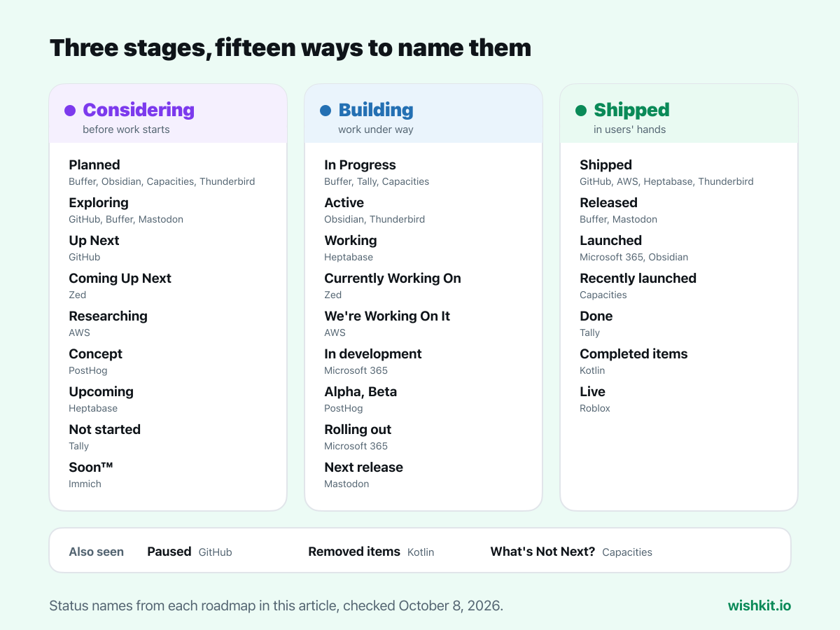Click the 'Next release' status name

pyautogui.click(x=363, y=468)
